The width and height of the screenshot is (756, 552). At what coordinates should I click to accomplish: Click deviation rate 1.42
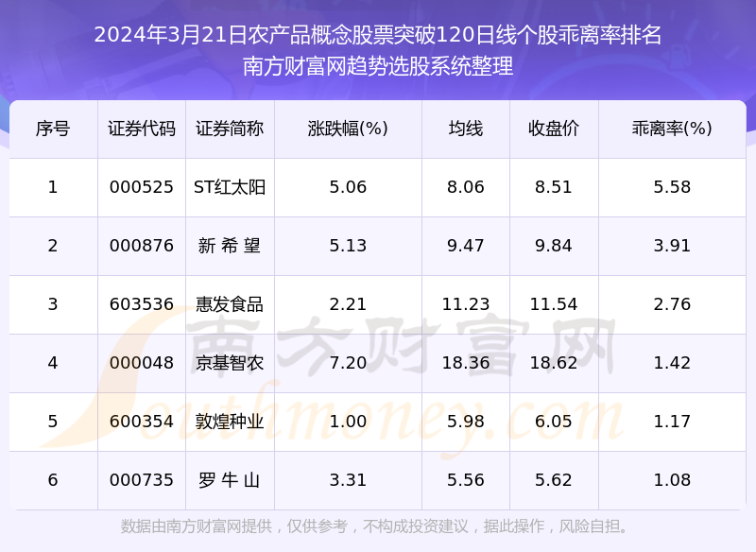pos(672,363)
